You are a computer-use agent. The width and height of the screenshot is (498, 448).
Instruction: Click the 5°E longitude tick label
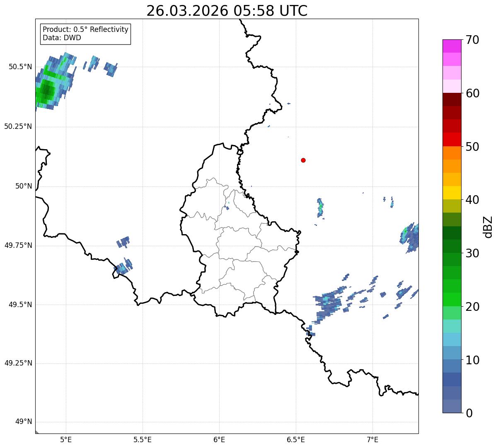[x=66, y=440]
